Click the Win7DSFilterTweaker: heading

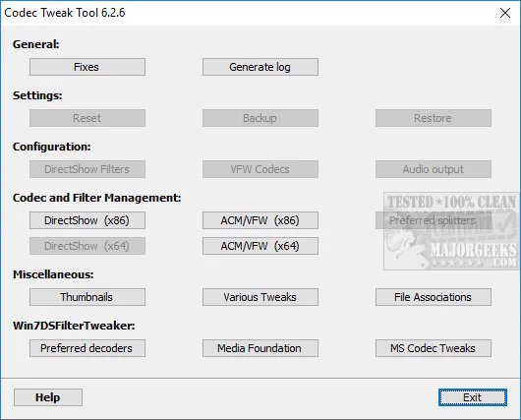74,326
